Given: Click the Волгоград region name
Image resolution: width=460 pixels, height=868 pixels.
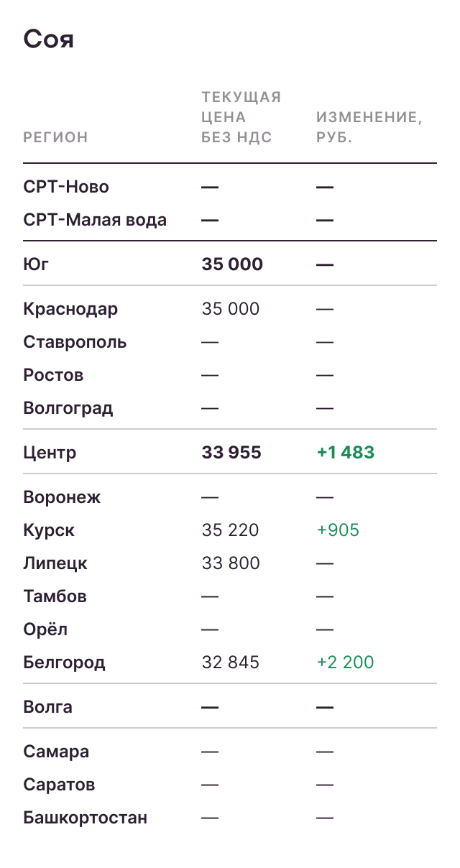Looking at the screenshot, I should pyautogui.click(x=68, y=408).
